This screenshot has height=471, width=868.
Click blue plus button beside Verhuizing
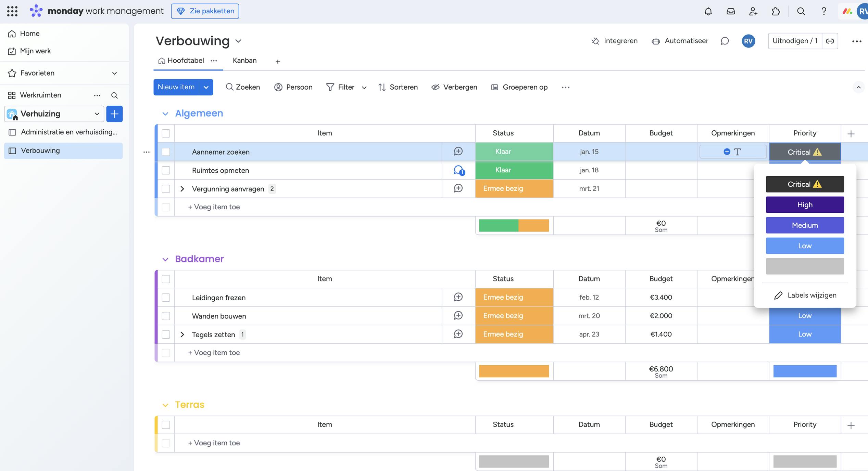(x=114, y=114)
